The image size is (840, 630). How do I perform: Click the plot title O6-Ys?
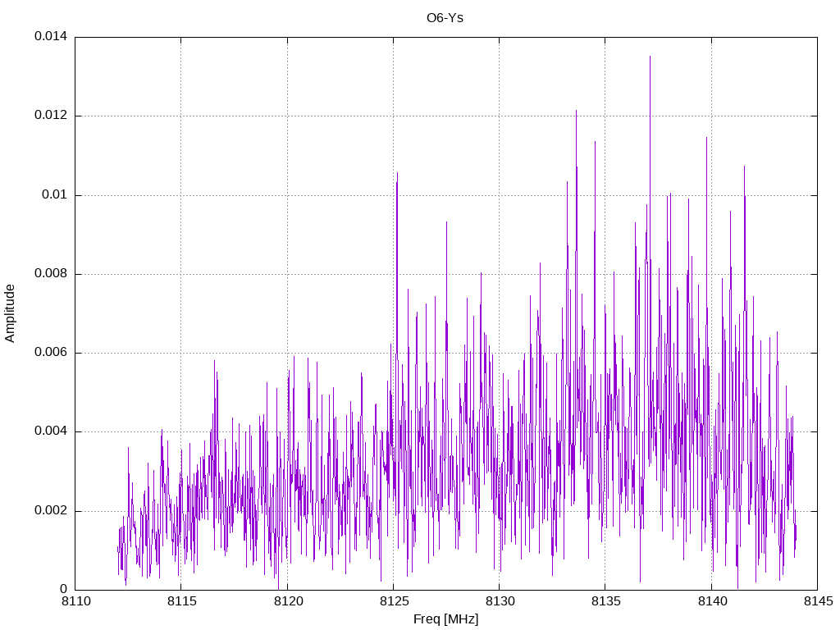[445, 18]
